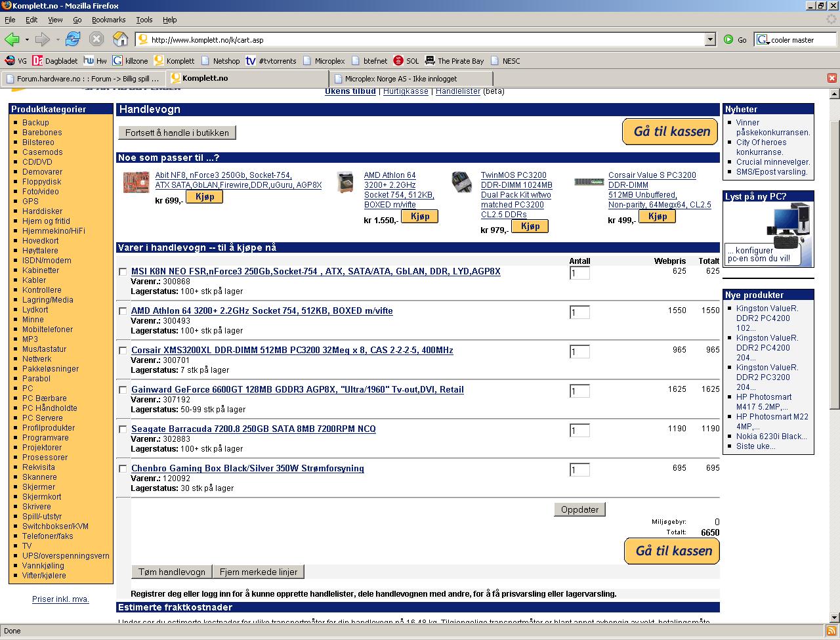Tick the checkbox for MSI K8N NEO FSR
Image resolution: width=840 pixels, height=640 pixels.
tap(123, 272)
